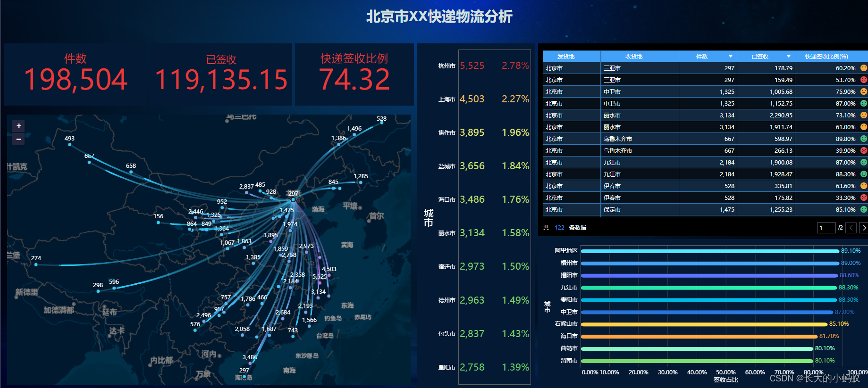Click the neutral face icon on 60.20% row
The width and height of the screenshot is (868, 388).
coord(863,68)
